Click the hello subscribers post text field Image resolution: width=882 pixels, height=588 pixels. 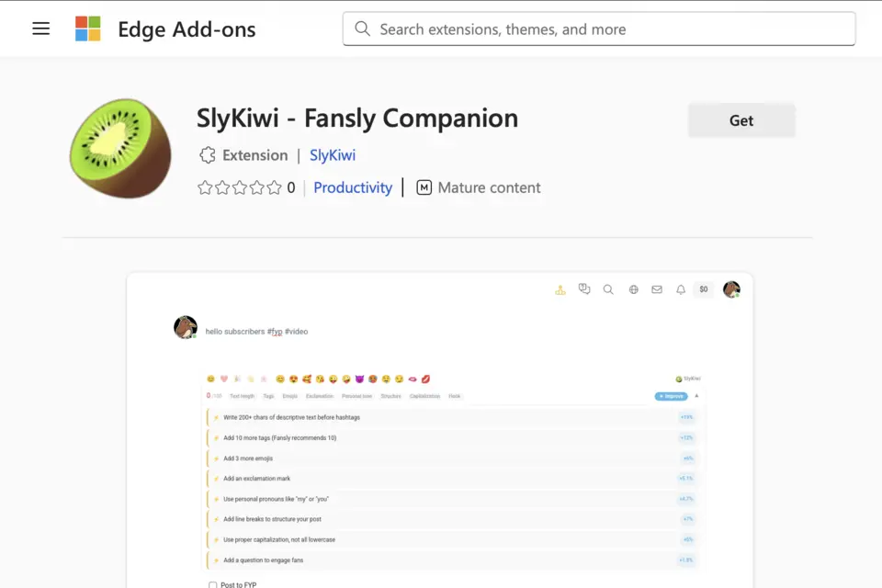coord(256,332)
